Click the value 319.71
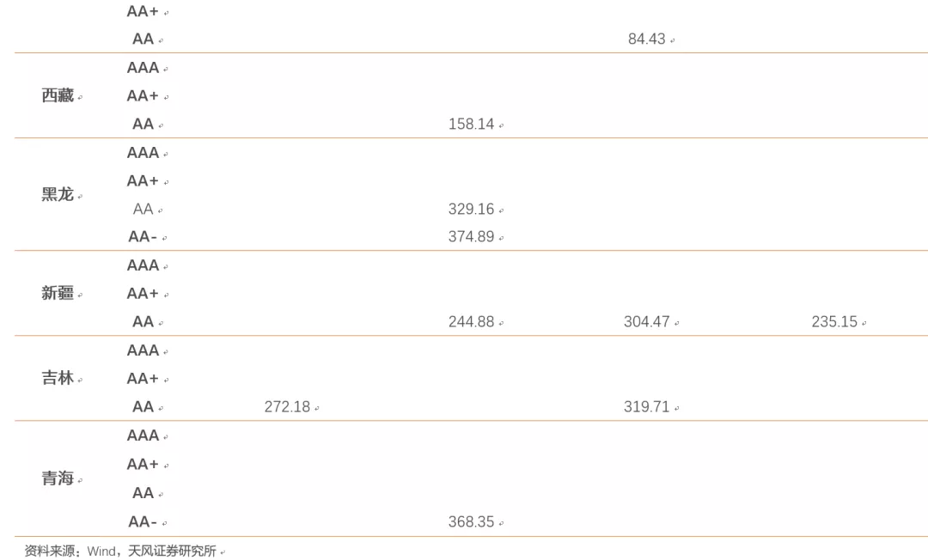The width and height of the screenshot is (928, 560). (x=646, y=407)
